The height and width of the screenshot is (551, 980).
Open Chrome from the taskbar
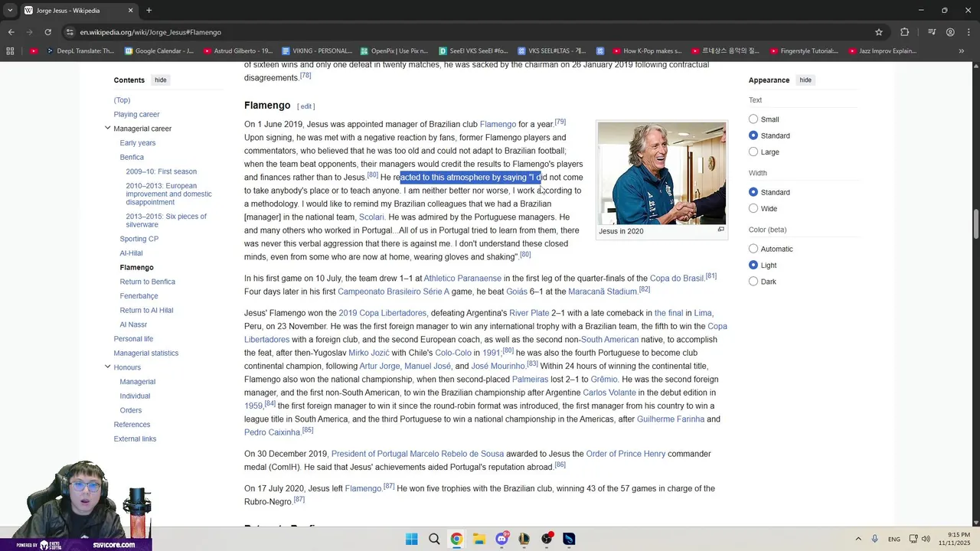pyautogui.click(x=456, y=539)
